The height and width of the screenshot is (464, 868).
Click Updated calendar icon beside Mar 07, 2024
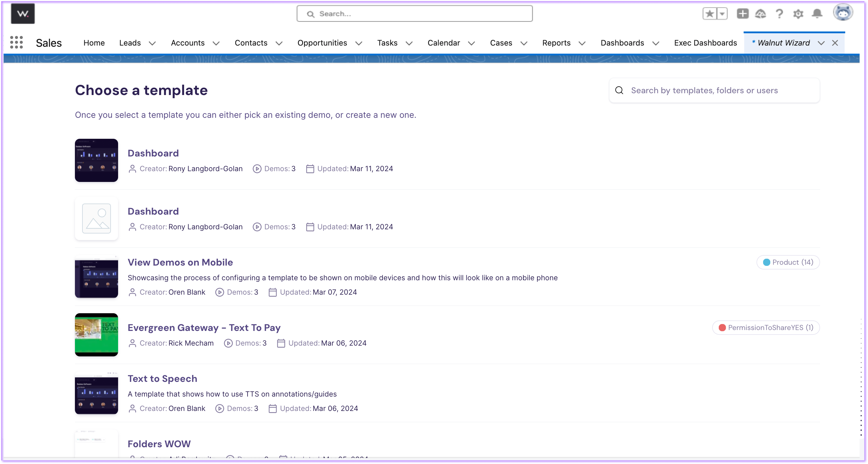tap(272, 292)
